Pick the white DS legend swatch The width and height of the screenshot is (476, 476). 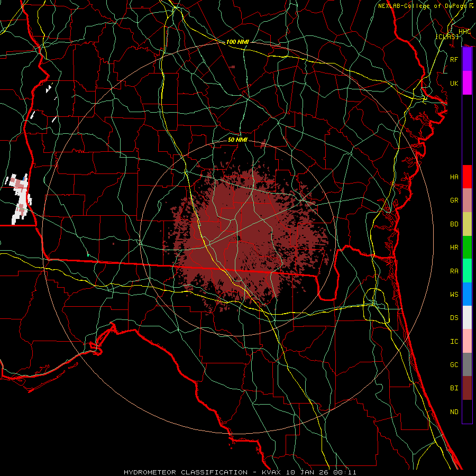point(467,317)
